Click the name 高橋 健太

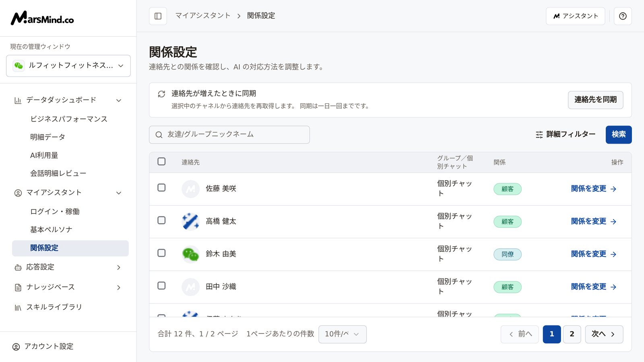point(221,222)
